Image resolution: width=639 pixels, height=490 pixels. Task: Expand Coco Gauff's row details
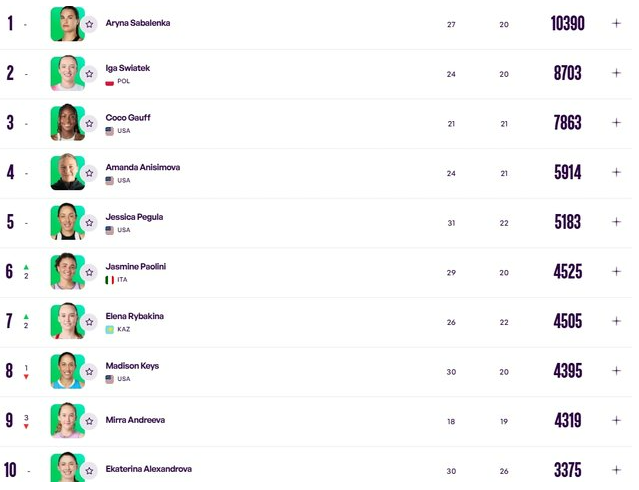[x=616, y=122]
